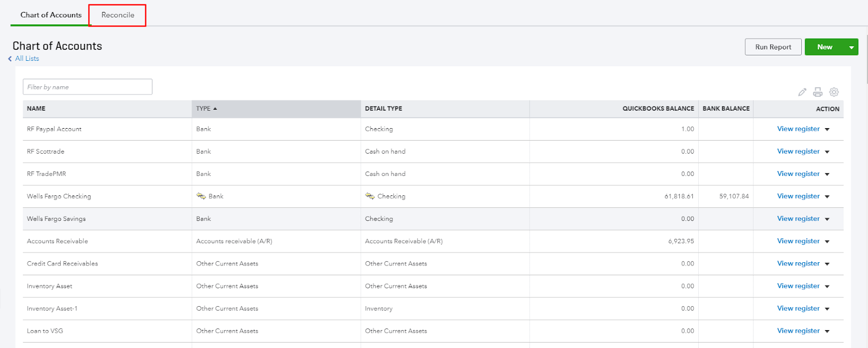Expand the action dropdown for RF Paypal Account
Screen dimensions: 868x348
click(x=827, y=129)
